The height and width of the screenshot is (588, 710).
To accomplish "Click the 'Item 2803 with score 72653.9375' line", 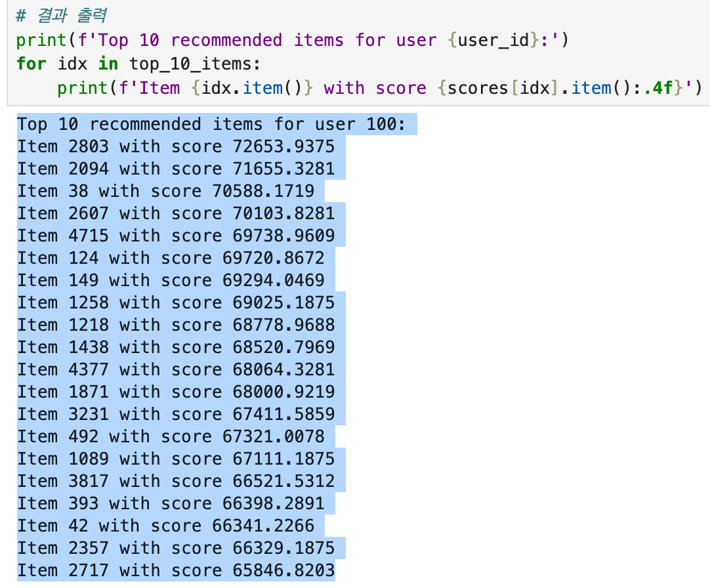I will click(x=176, y=147).
